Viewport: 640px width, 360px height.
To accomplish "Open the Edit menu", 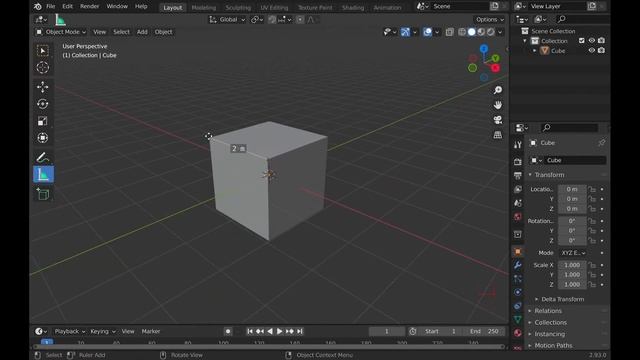I will pos(68,7).
